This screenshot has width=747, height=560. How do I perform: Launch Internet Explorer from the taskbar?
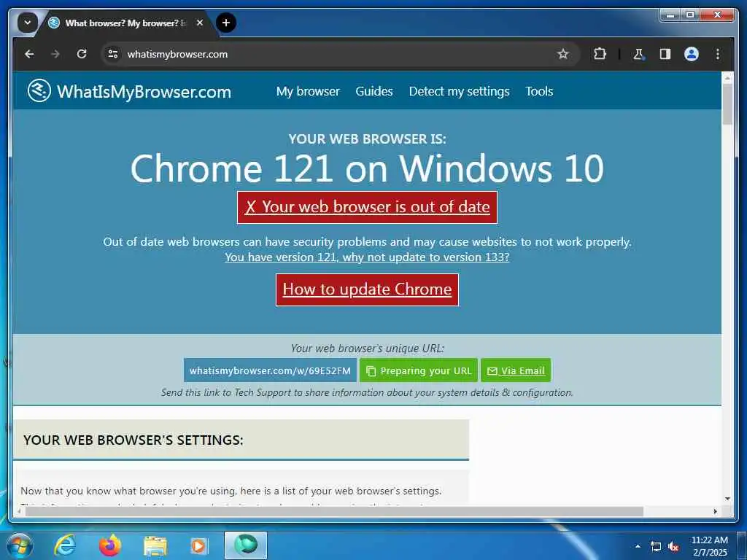point(65,545)
